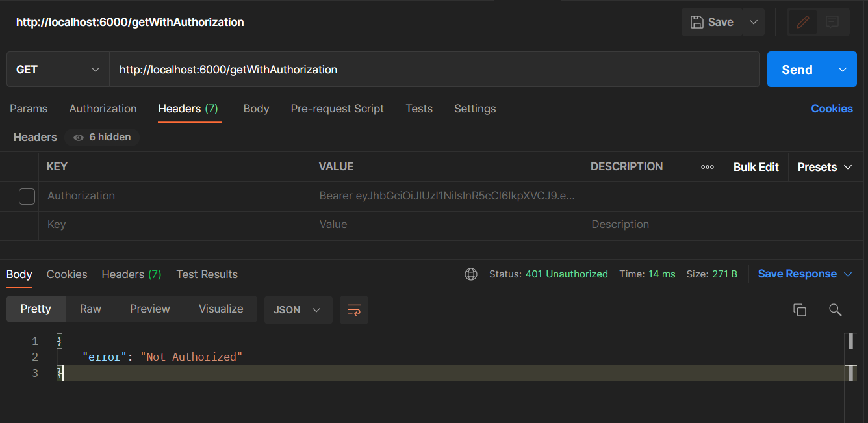Viewport: 868px width, 423px height.
Task: Select the Pretty view
Action: coord(36,309)
